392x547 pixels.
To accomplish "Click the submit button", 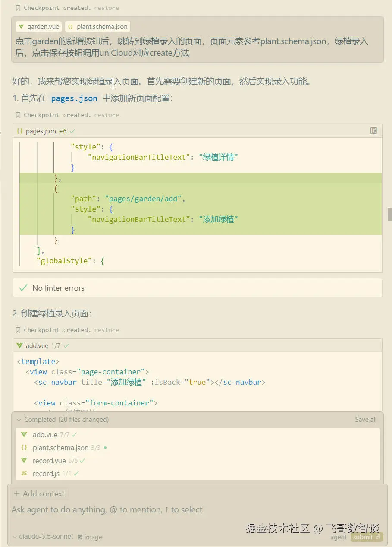I will pyautogui.click(x=367, y=537).
